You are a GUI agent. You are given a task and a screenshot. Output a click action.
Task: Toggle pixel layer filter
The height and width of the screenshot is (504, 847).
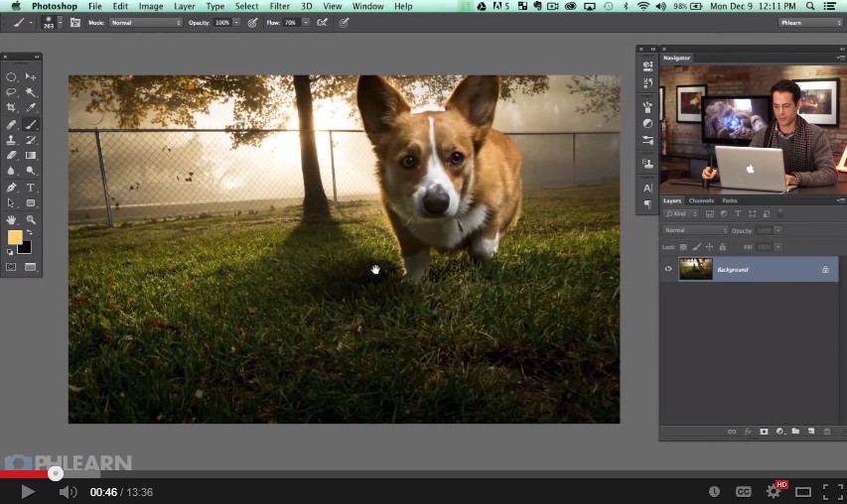coord(710,213)
